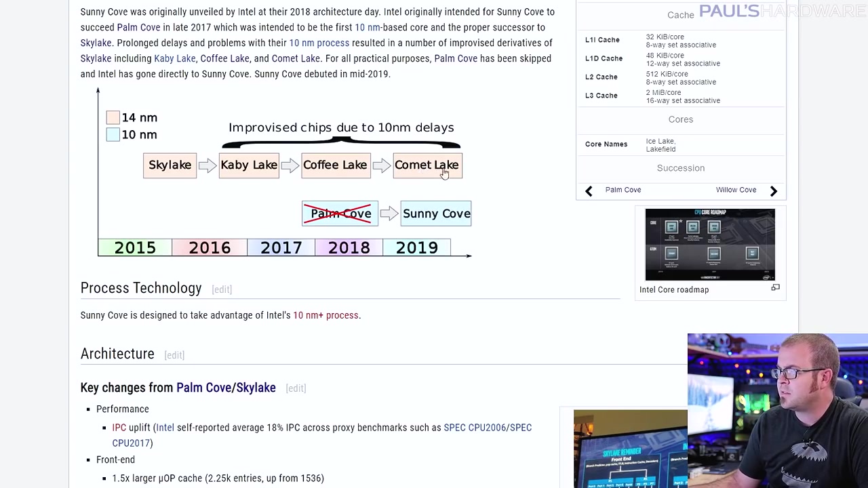Open the IPC link under Performance
Screen dimensions: 868x488
pos(119,428)
